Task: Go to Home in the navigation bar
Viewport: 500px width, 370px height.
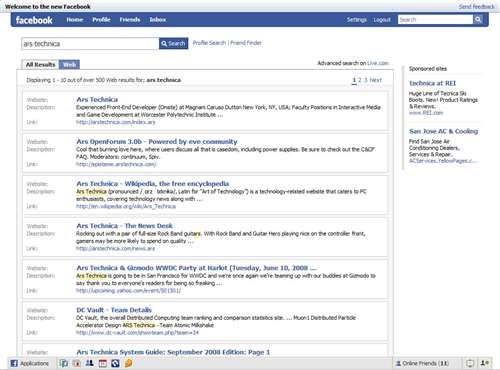Action: (75, 20)
